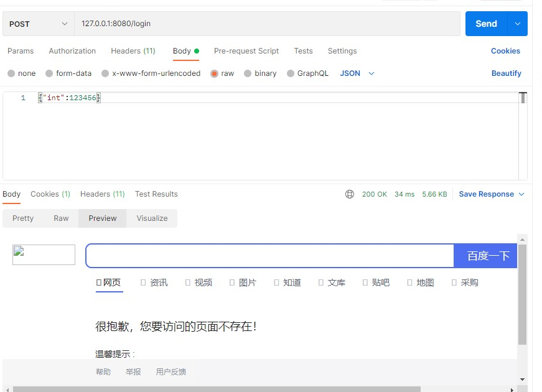Click the Send button

[486, 24]
